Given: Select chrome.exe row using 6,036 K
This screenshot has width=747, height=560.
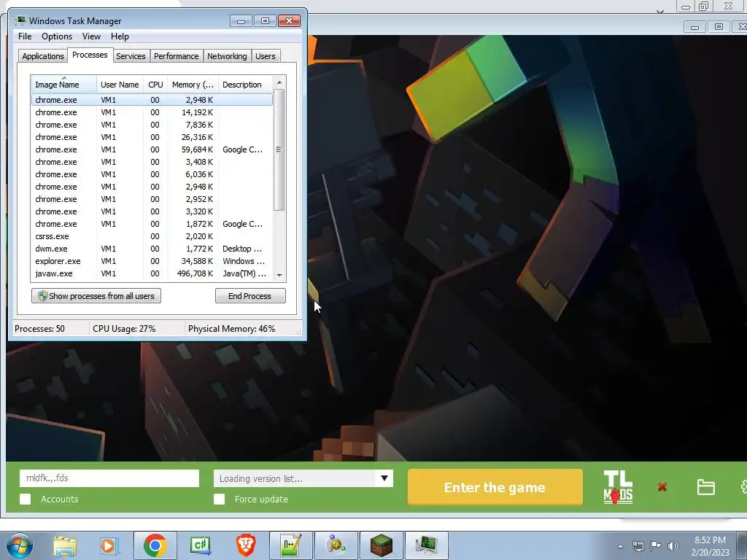Looking at the screenshot, I should [x=152, y=174].
